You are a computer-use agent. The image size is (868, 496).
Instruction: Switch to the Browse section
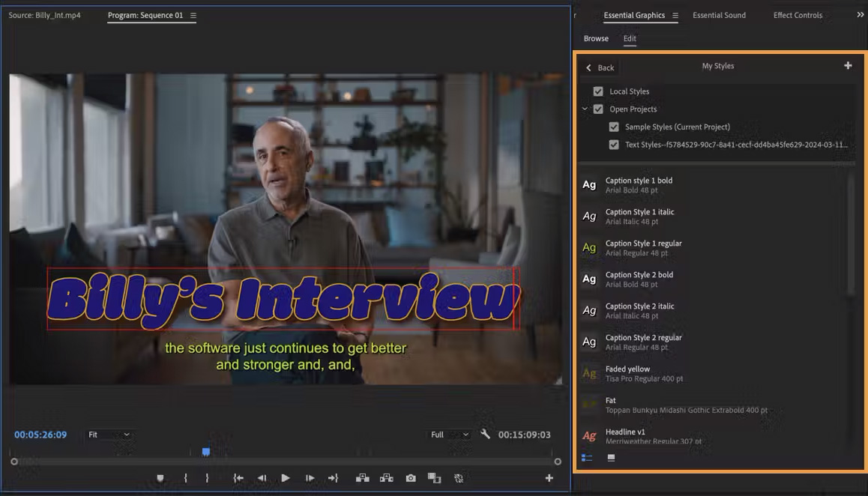596,39
